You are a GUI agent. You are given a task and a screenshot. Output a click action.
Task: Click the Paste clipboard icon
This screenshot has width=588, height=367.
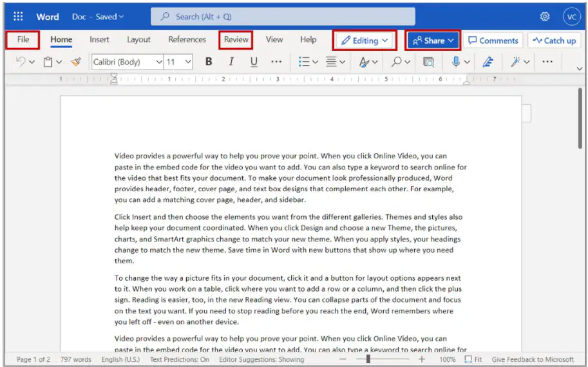click(48, 61)
